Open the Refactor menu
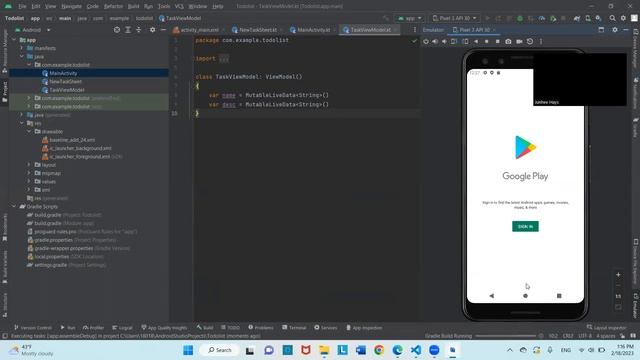The width and height of the screenshot is (640, 360). [113, 7]
